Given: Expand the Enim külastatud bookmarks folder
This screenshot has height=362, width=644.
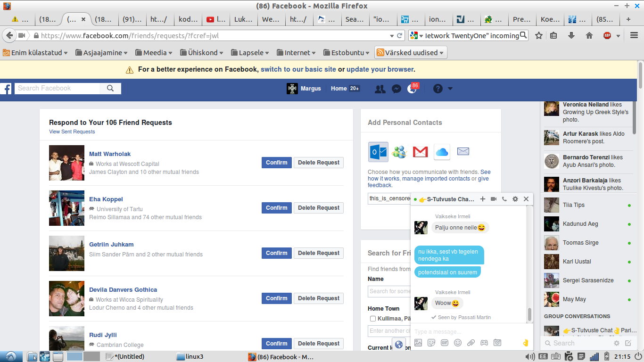Looking at the screenshot, I should (x=35, y=53).
